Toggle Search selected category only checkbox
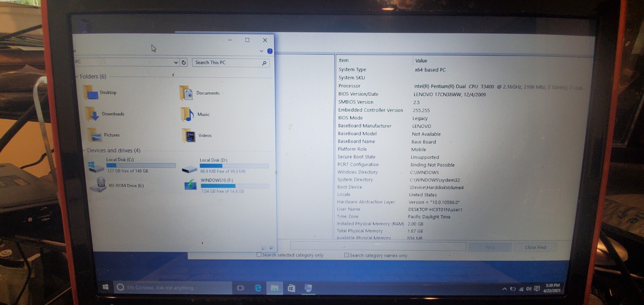Image resolution: width=644 pixels, height=305 pixels. coord(259,255)
